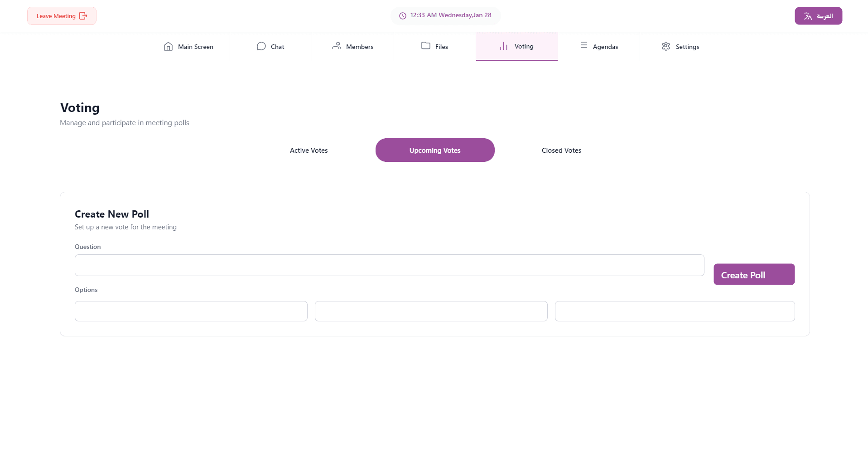
Task: Select the Voting bar-chart icon
Action: [x=503, y=46]
